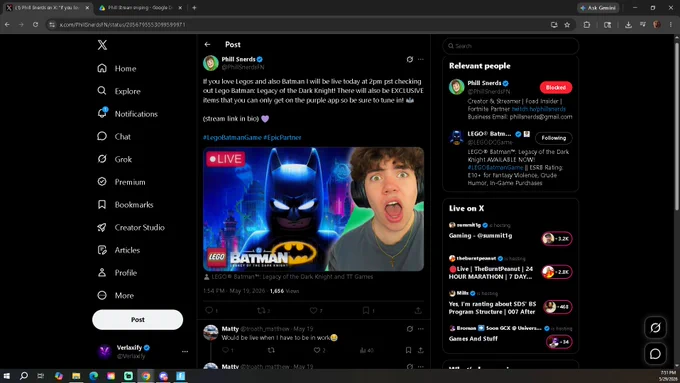Bookmark this page with star icon
Viewport: 680px width, 383px height.
click(567, 25)
